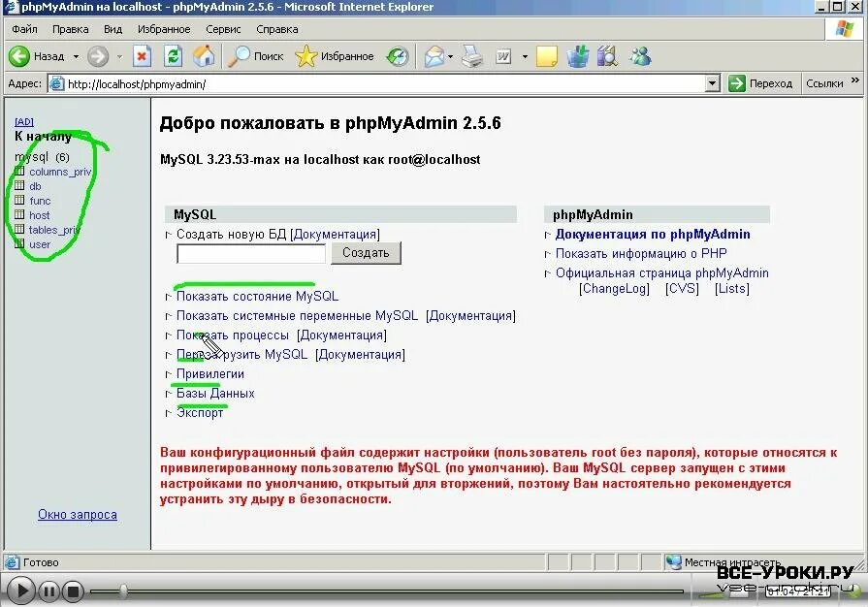This screenshot has height=607, width=868.
Task: Click the table icon next to db
Action: click(x=19, y=185)
